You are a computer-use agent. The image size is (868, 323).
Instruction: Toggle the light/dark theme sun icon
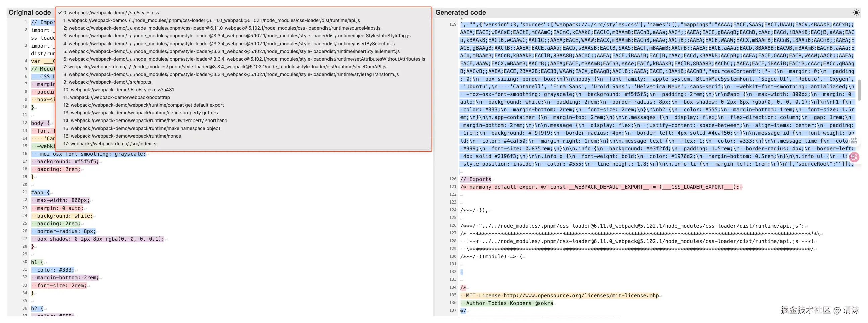(856, 13)
